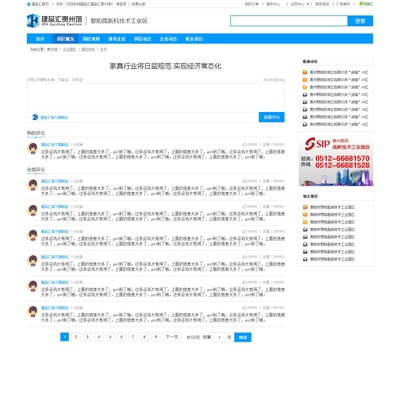Click commenter name in the 我的评论 comment
This screenshot has height=400, width=400.
(55, 145)
